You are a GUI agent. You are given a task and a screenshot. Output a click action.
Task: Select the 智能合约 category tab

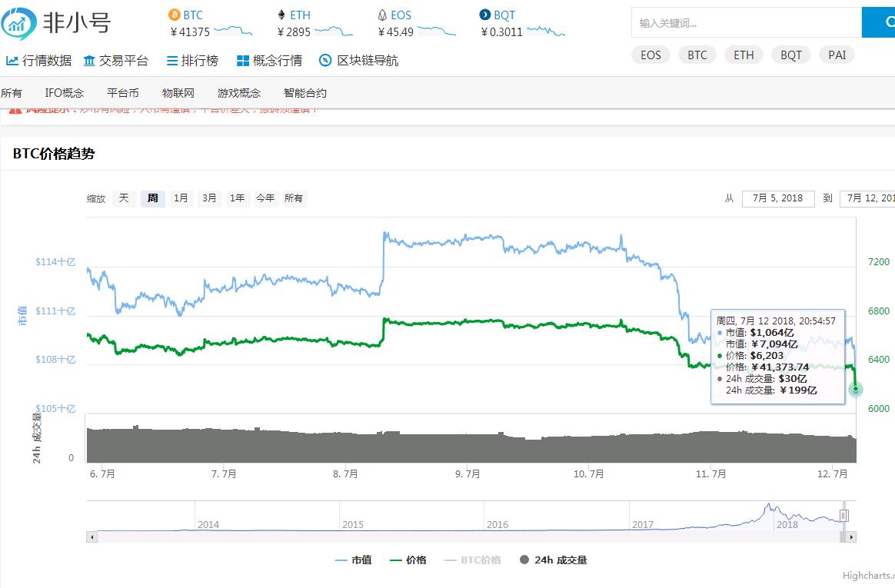tap(304, 93)
